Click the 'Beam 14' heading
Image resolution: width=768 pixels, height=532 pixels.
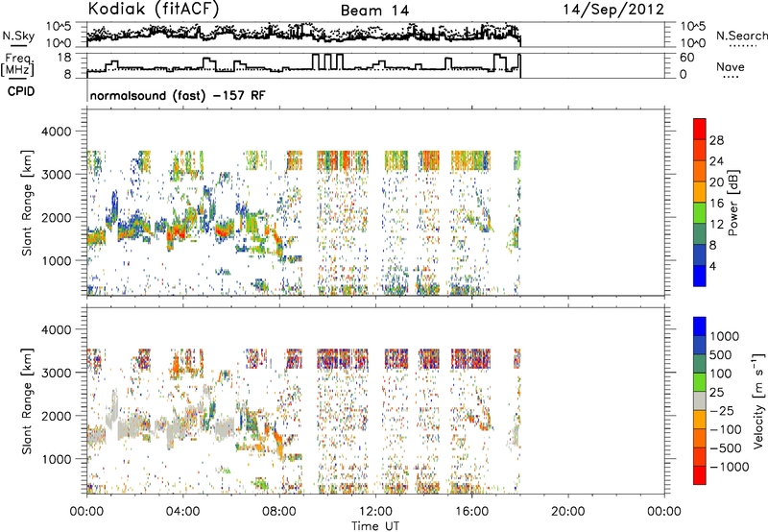click(374, 11)
